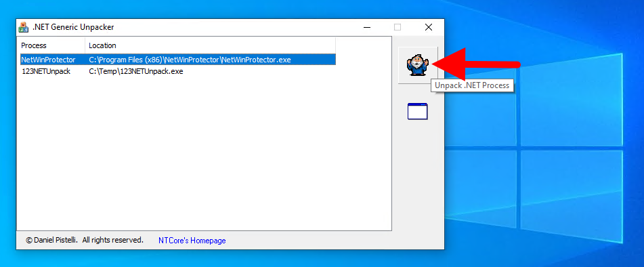Close the .NET Generic Unpacker window
Screen dimensions: 644x267
(429, 28)
